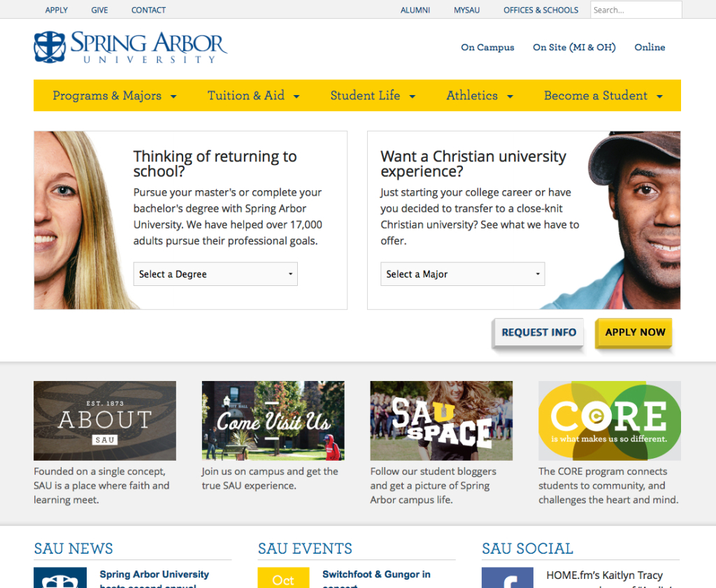Open the SAU SPACE blog tile
Viewport: 716px width, 588px height.
pyautogui.click(x=441, y=420)
